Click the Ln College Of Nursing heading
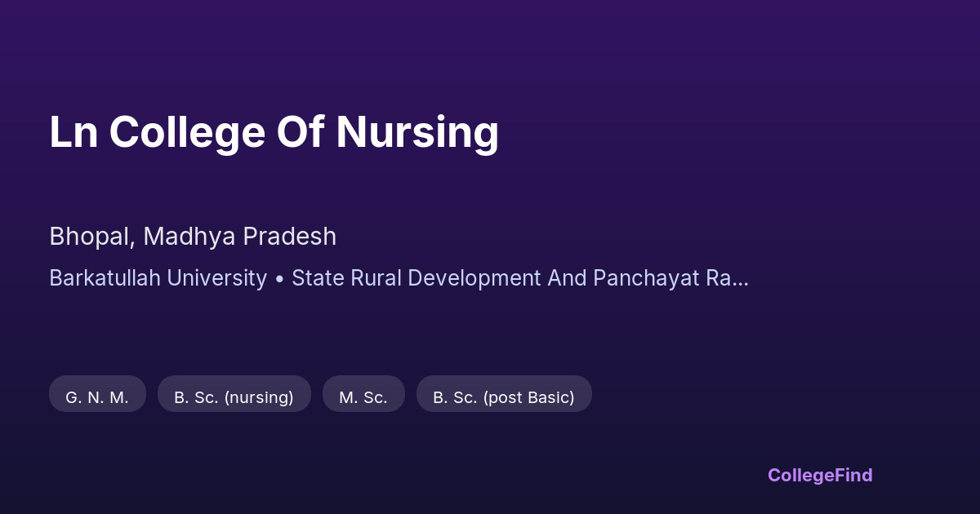Viewport: 980px width, 514px height. pyautogui.click(x=274, y=132)
